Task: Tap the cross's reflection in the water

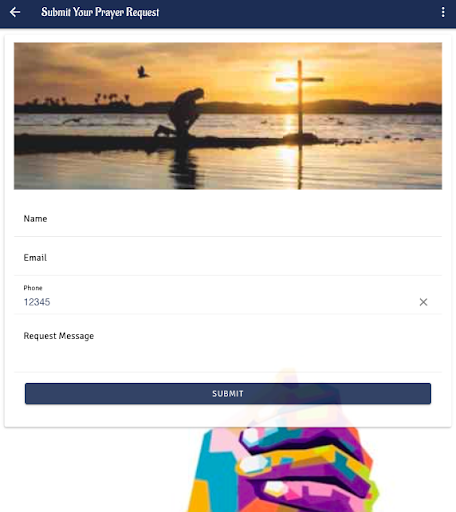Action: (x=300, y=165)
